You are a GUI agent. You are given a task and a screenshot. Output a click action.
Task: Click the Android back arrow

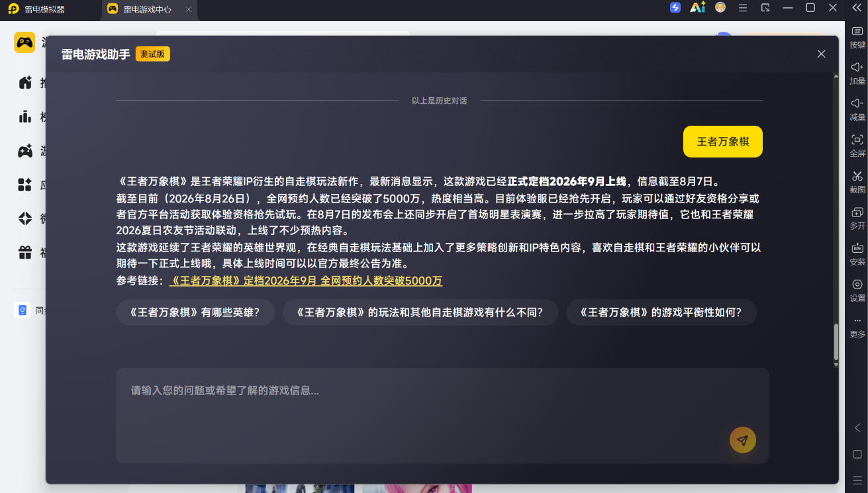[x=857, y=428]
